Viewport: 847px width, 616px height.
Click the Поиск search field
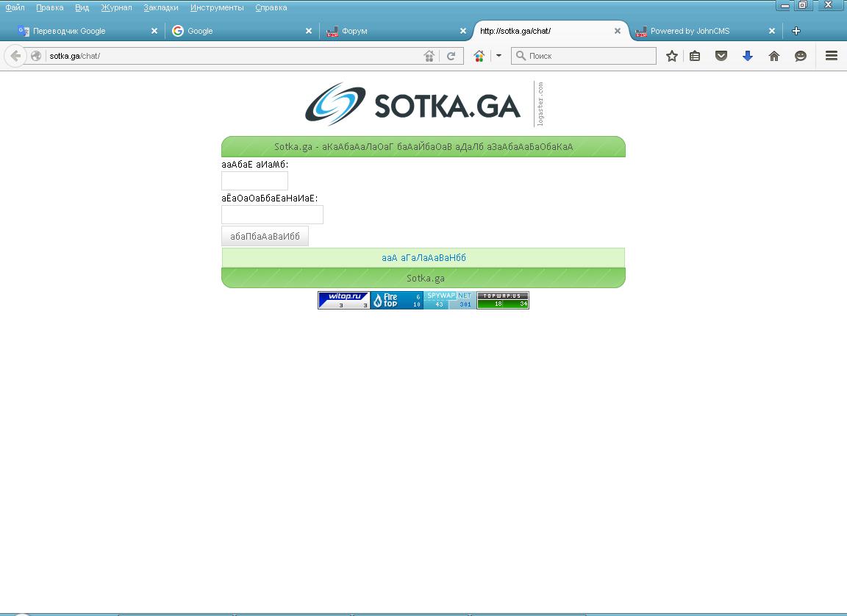coord(583,56)
